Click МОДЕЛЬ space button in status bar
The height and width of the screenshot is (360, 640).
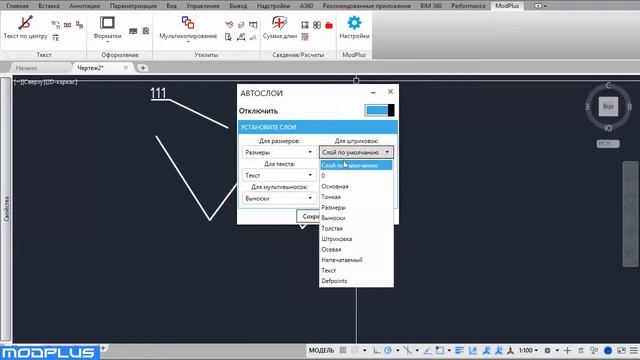coord(321,350)
